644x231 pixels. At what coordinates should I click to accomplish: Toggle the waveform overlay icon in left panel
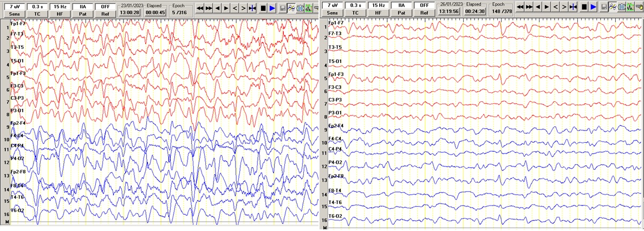pyautogui.click(x=291, y=8)
